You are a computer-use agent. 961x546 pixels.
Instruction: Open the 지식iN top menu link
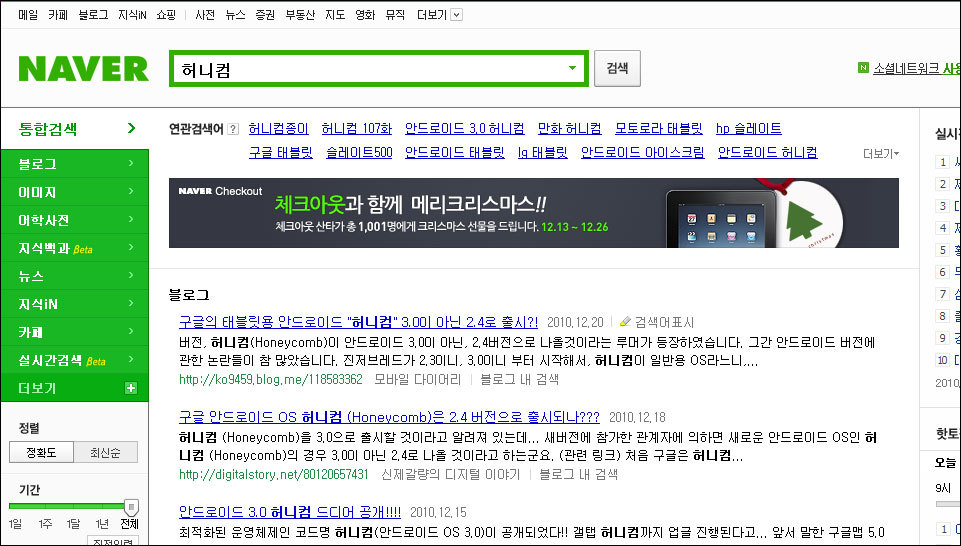point(132,15)
